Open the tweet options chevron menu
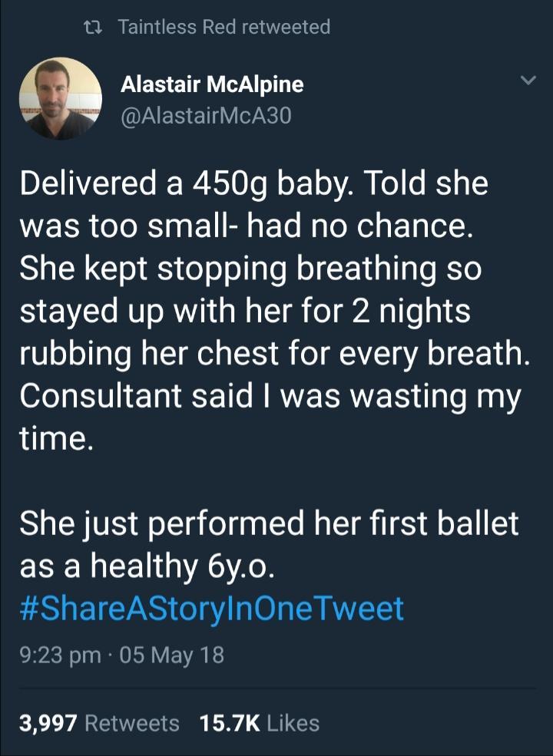This screenshot has height=756, width=553. pos(527,80)
